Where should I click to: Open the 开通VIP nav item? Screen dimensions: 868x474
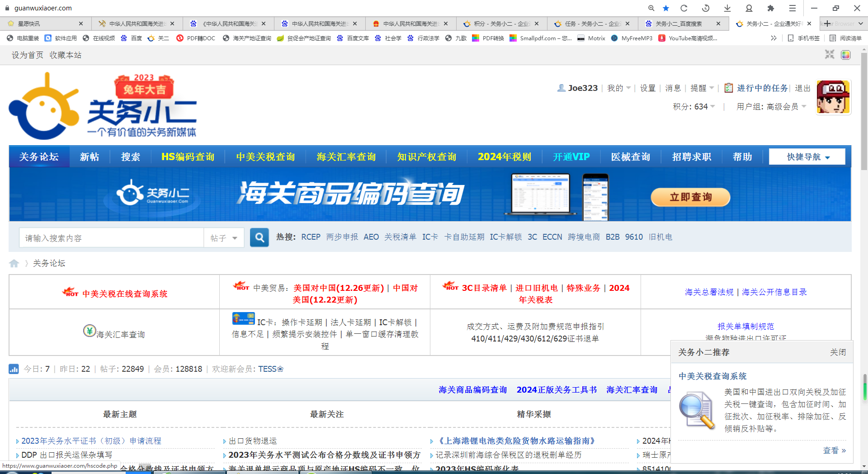coord(571,156)
